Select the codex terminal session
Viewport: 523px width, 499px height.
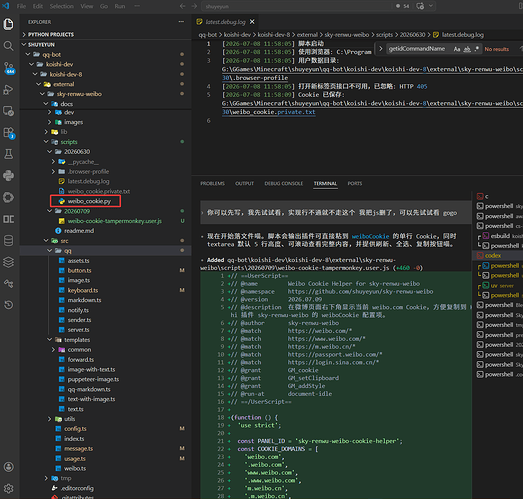(493, 256)
